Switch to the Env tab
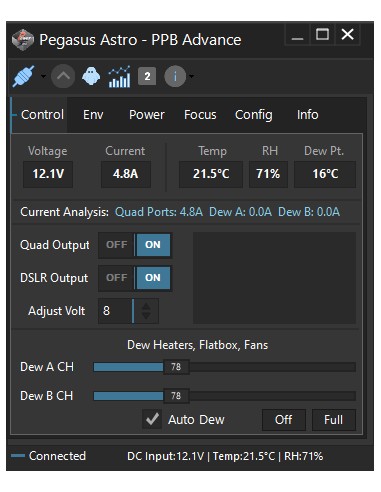 93,115
